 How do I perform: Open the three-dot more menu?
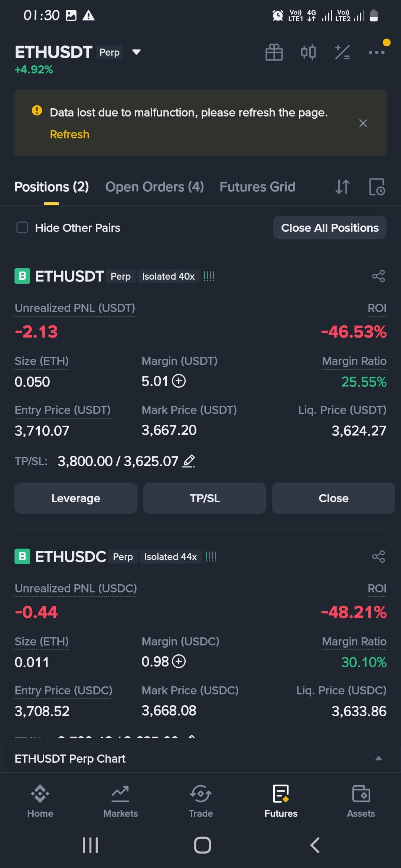376,52
